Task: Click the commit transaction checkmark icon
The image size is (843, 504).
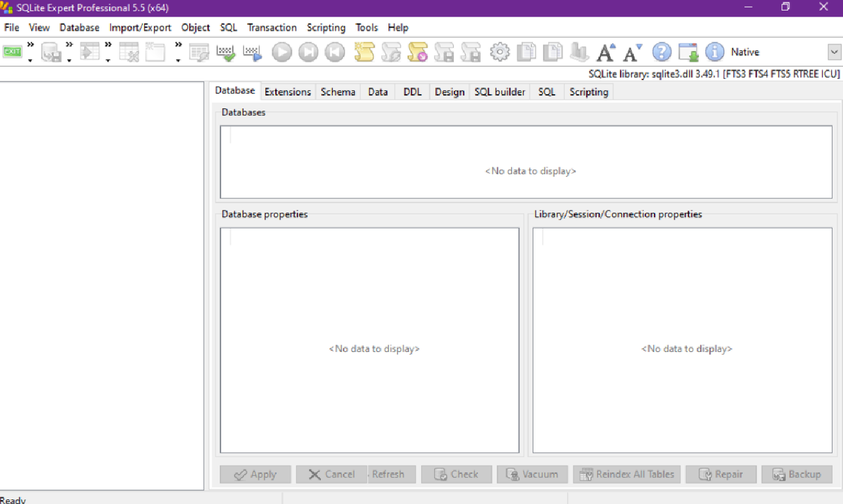Action: pos(226,53)
